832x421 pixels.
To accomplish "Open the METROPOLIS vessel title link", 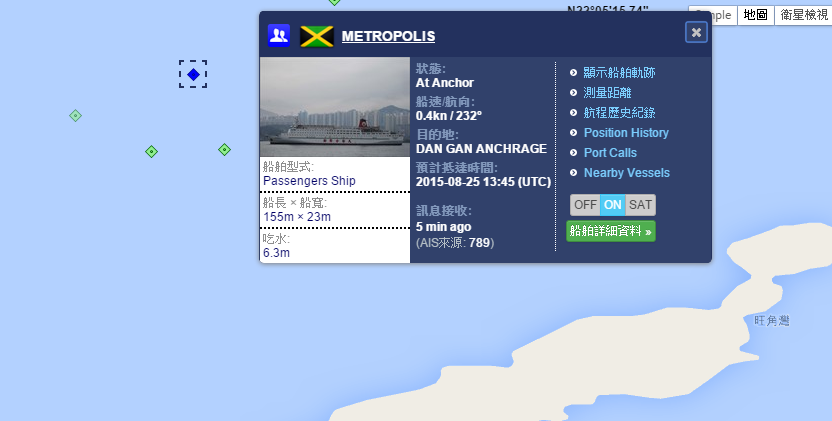I will (x=388, y=36).
